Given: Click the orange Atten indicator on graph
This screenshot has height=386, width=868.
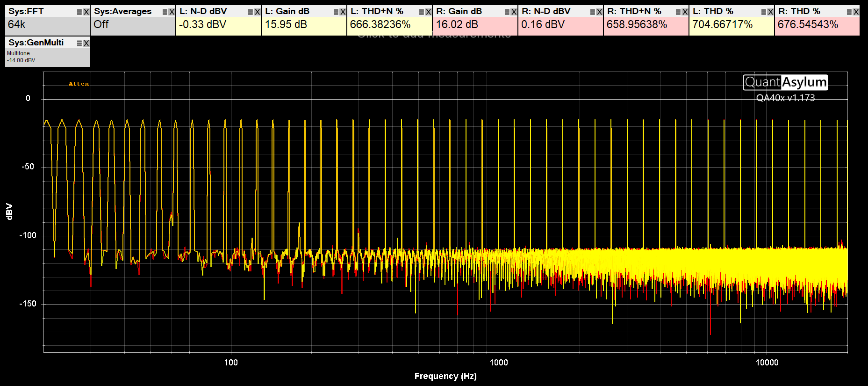Looking at the screenshot, I should point(79,84).
